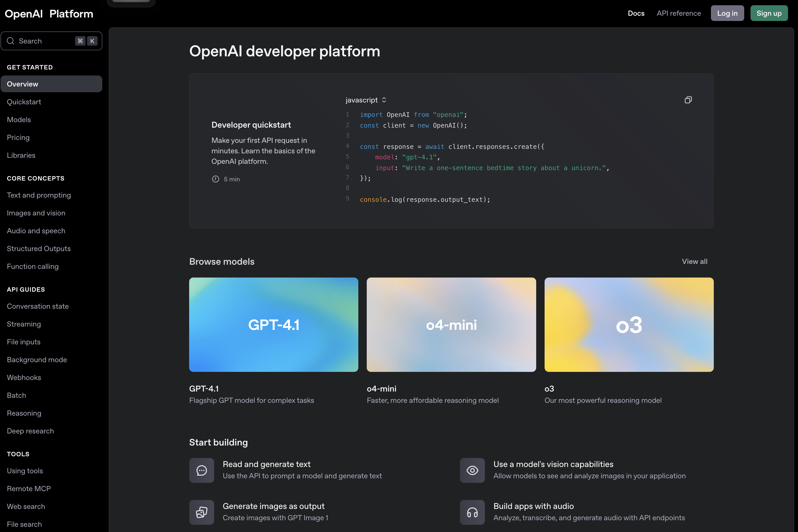The image size is (798, 532).
Task: Click the image icon for GPT Image 1
Action: pyautogui.click(x=201, y=512)
